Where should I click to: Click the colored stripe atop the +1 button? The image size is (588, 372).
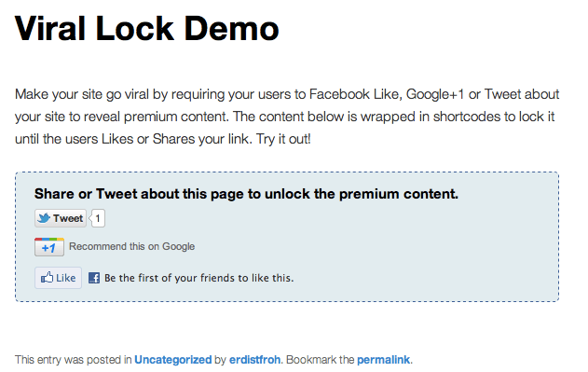coord(49,239)
